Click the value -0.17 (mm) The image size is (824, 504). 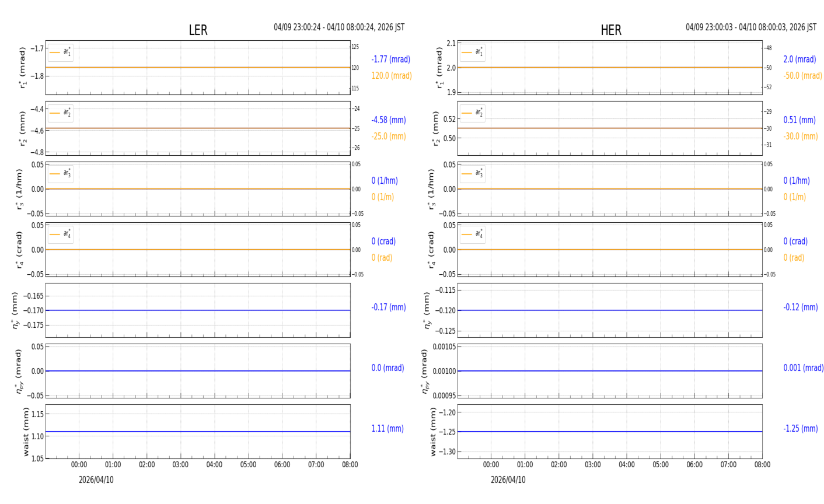pos(389,307)
